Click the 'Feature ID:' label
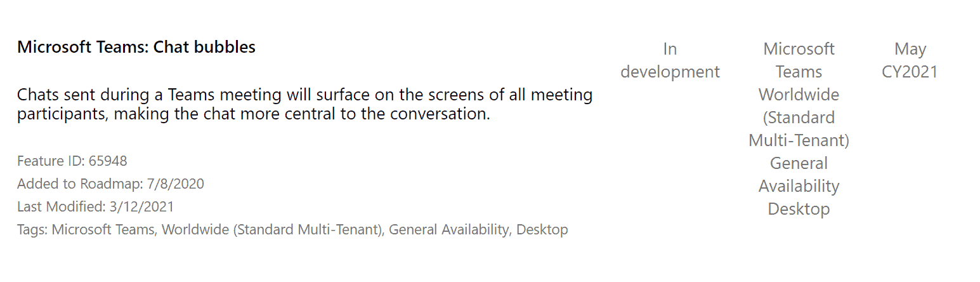The image size is (980, 282). [51, 161]
